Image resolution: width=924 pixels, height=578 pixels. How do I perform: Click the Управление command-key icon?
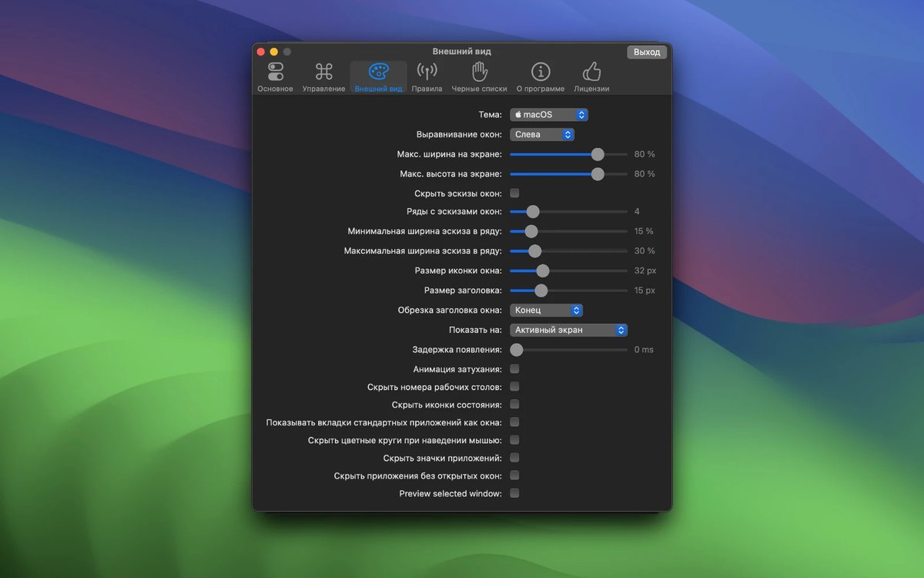coord(323,72)
